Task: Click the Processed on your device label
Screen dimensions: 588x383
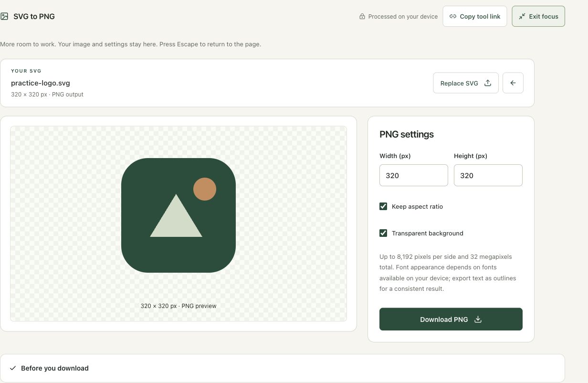Action: tap(403, 16)
